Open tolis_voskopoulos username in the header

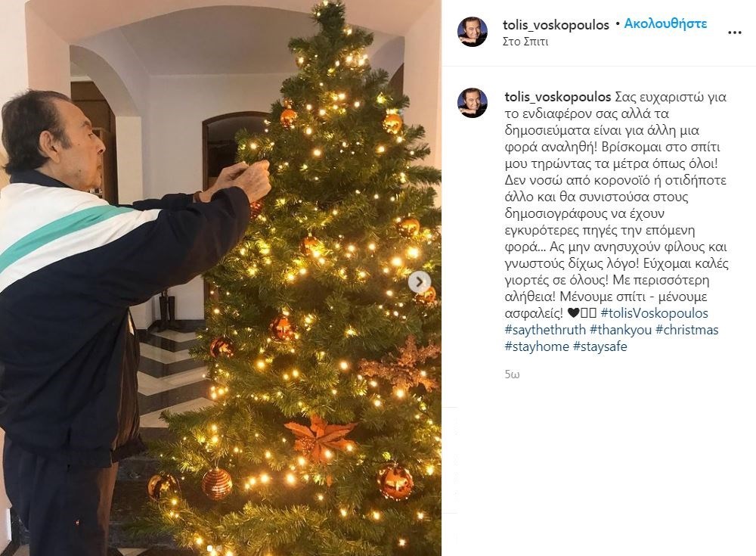click(556, 25)
